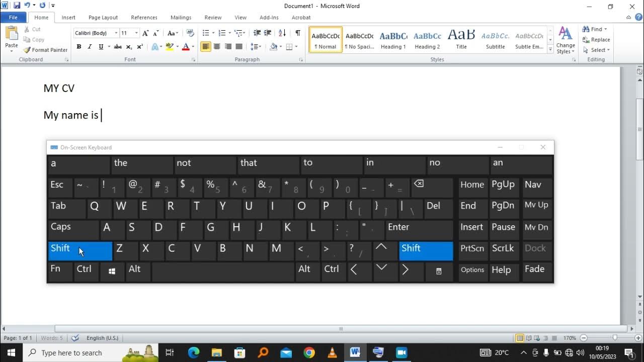Open the Select dropdown in Editing group
644x362 pixels.
[596, 50]
